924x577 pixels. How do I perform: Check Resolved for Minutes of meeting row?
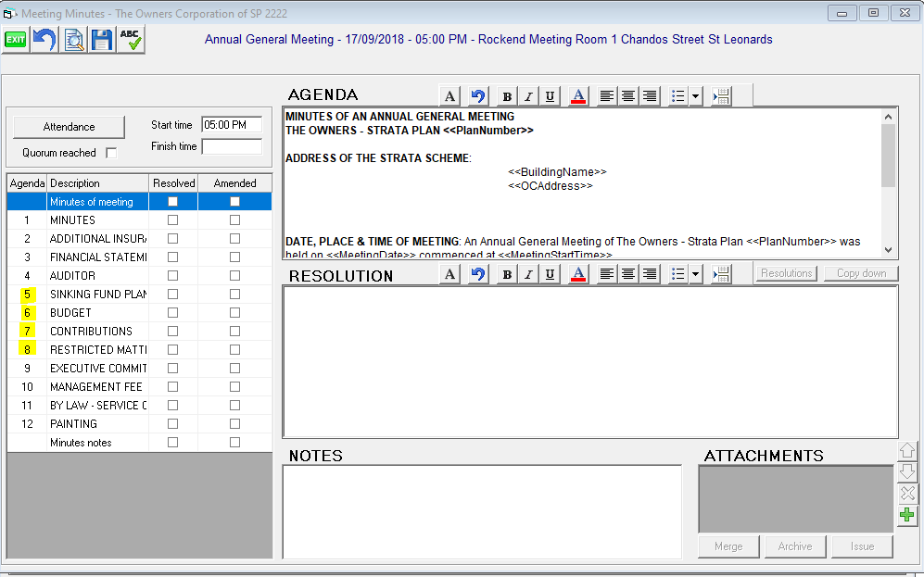[172, 201]
